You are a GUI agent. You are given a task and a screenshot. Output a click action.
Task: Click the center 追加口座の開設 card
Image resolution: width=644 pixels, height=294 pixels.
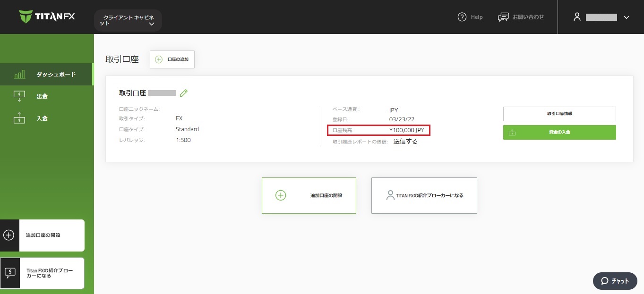pos(309,195)
